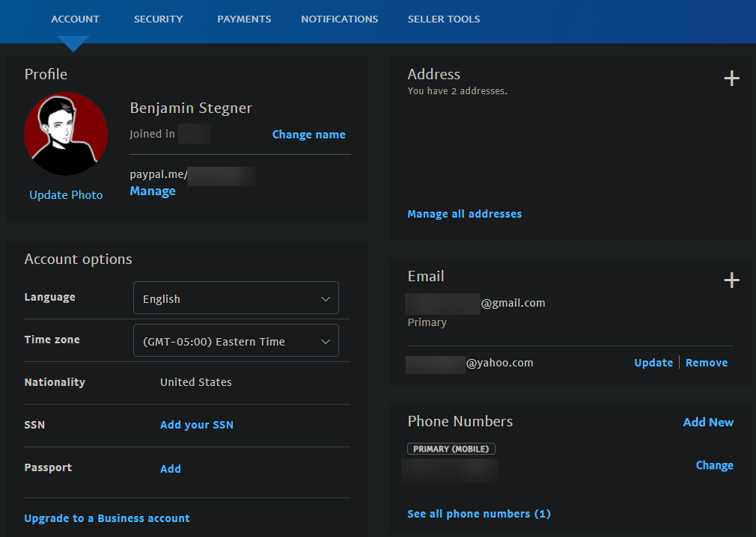Click the plus icon to add an address
This screenshot has height=537, width=756.
coord(731,78)
